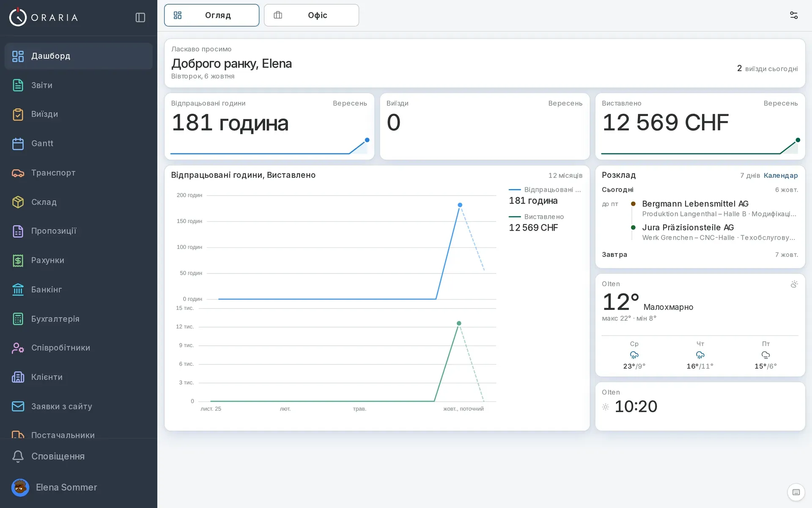Screen dimensions: 812x508
Task: Click the Склад box icon
Action: 18,202
